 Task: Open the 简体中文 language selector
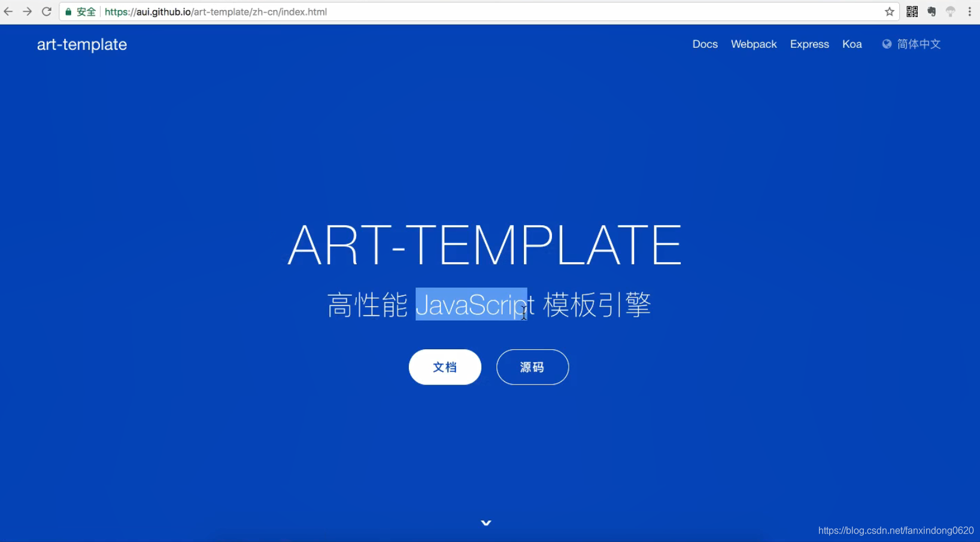[918, 44]
